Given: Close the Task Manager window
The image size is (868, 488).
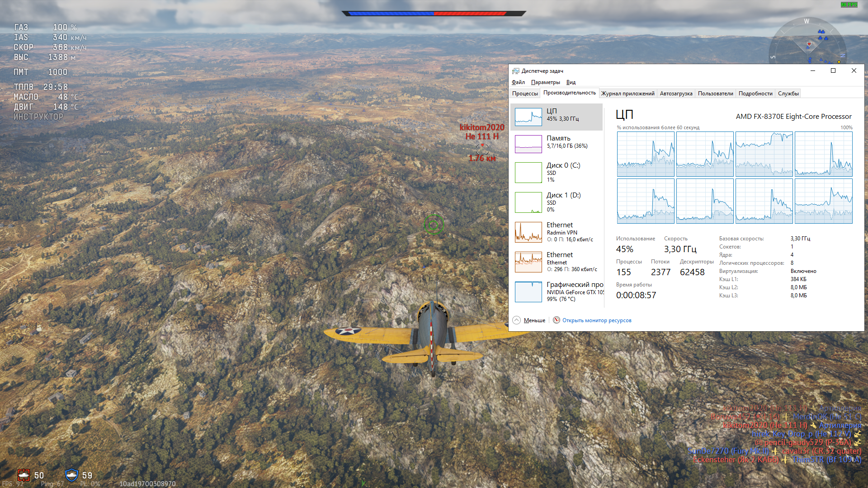Looking at the screenshot, I should 854,71.
